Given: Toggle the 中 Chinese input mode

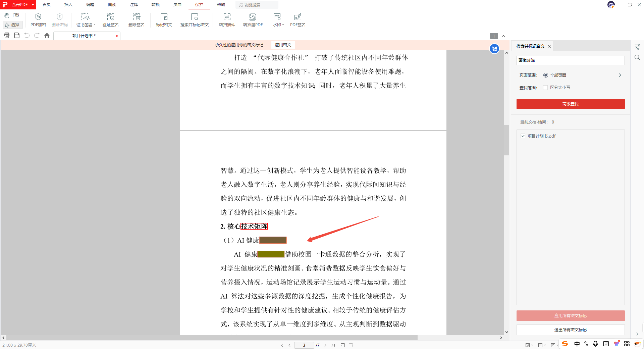Looking at the screenshot, I should pyautogui.click(x=577, y=344).
